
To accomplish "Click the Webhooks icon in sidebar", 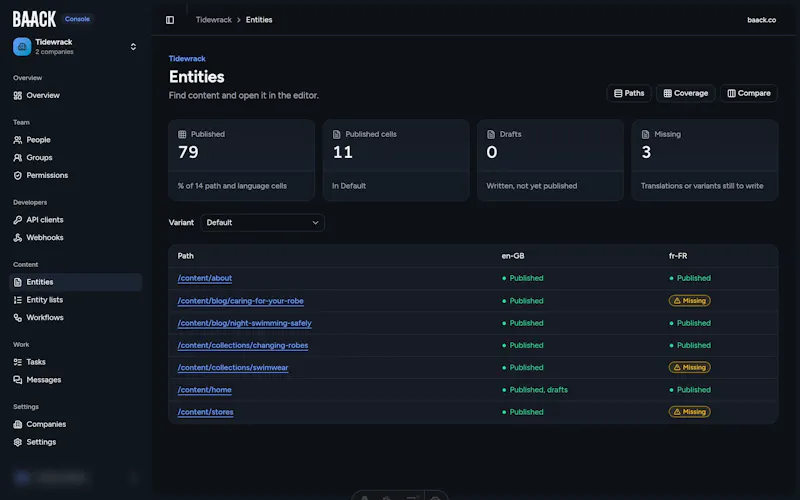I will click(x=18, y=238).
